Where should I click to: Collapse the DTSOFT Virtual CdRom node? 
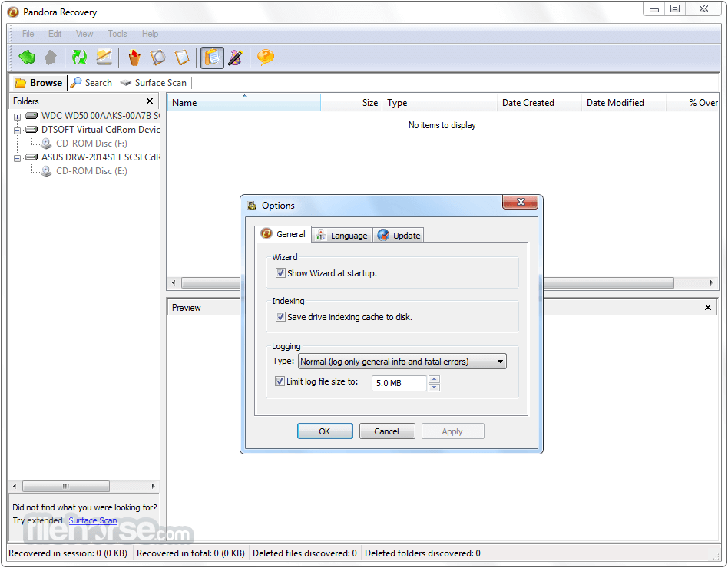(x=17, y=130)
